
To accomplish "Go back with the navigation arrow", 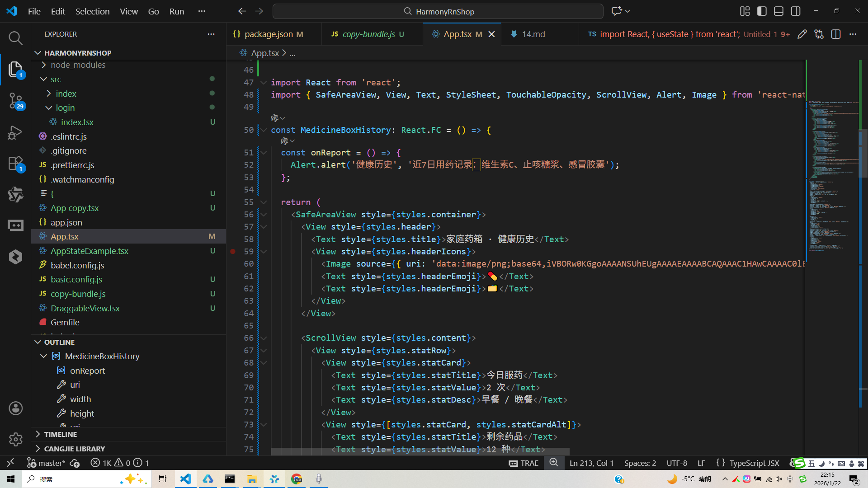I will coord(242,11).
